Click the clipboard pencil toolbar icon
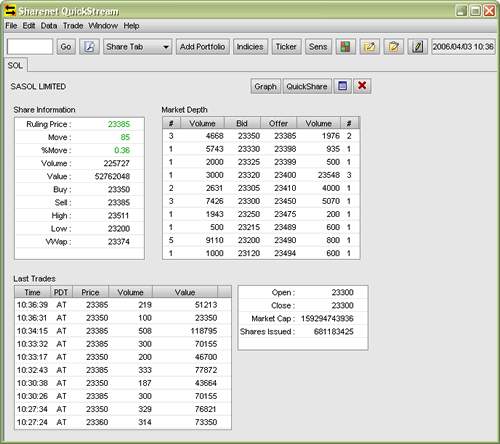 (394, 47)
